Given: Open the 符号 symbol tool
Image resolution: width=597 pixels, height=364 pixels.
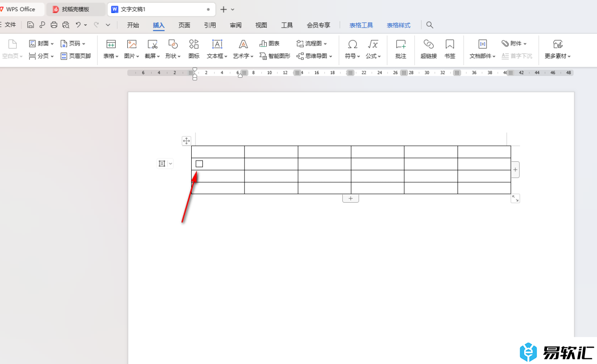Looking at the screenshot, I should point(353,49).
